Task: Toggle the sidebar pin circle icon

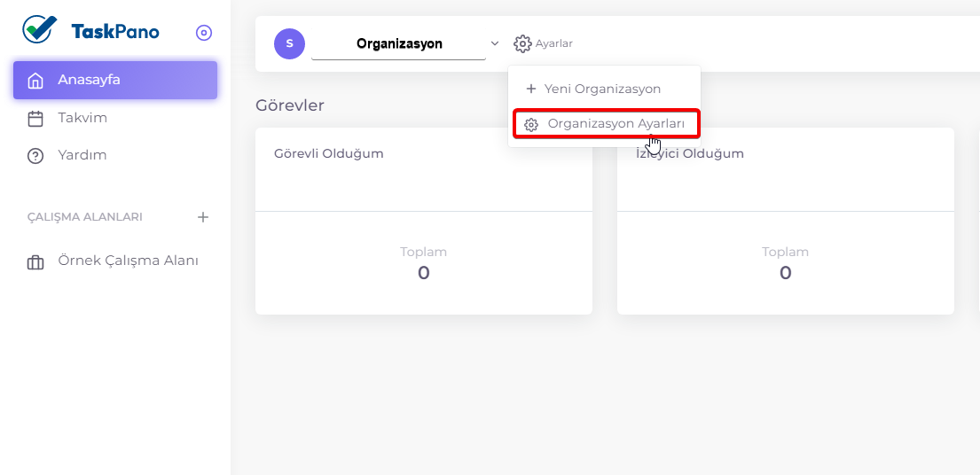Action: click(x=204, y=33)
